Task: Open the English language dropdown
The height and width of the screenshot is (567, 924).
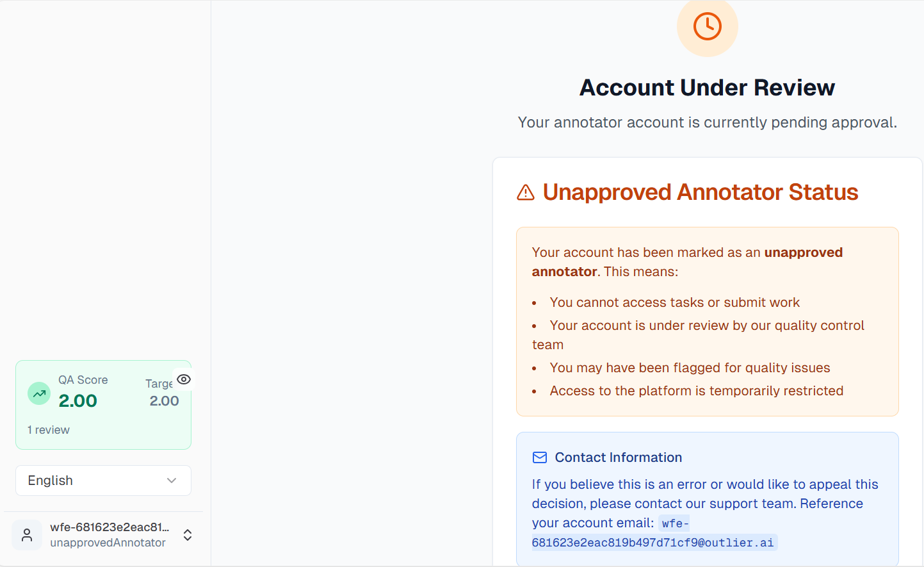Action: pos(102,480)
